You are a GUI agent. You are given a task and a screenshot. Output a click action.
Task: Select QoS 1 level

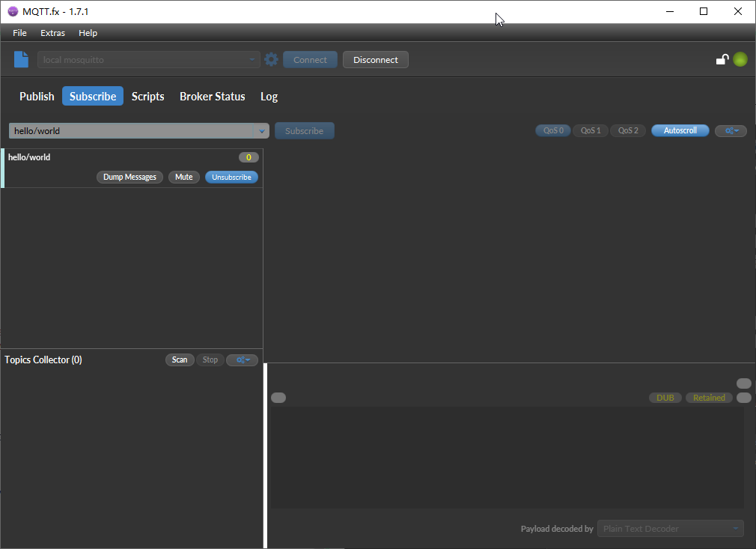click(x=591, y=131)
